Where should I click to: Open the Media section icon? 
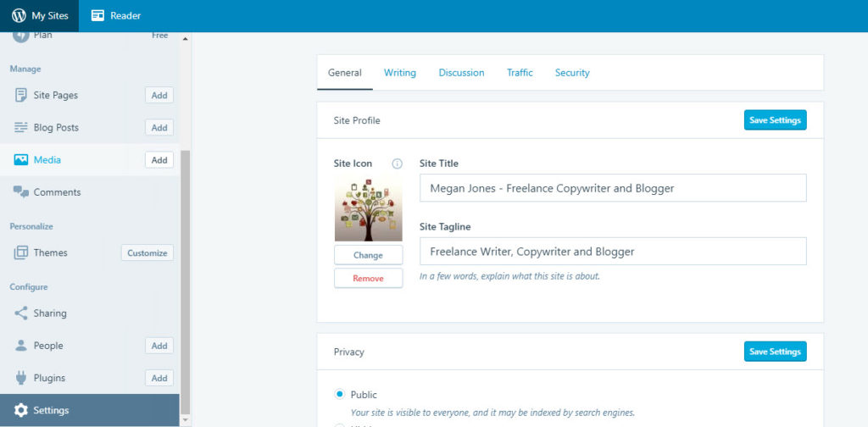(21, 159)
